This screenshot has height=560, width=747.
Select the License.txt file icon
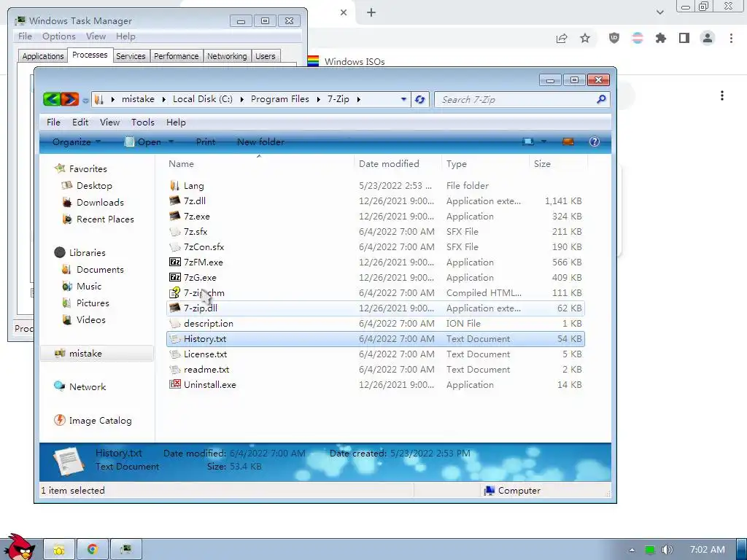(x=175, y=354)
